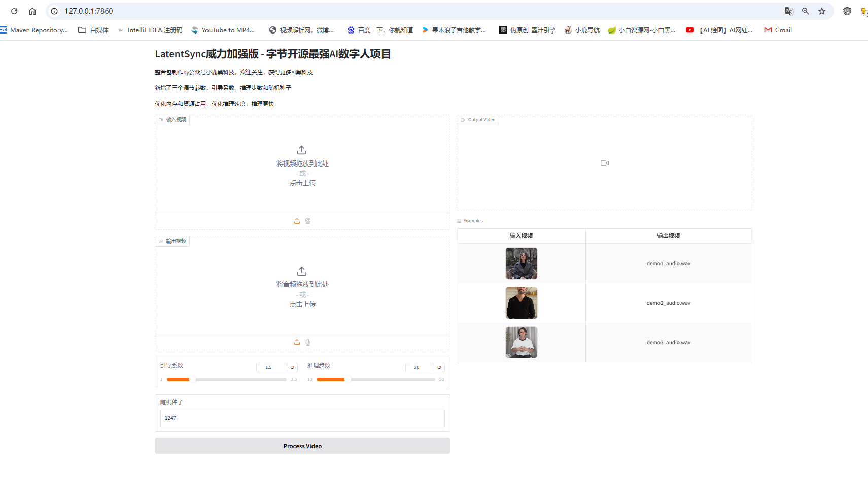
Task: Click the Output Video label tab
Action: 478,120
